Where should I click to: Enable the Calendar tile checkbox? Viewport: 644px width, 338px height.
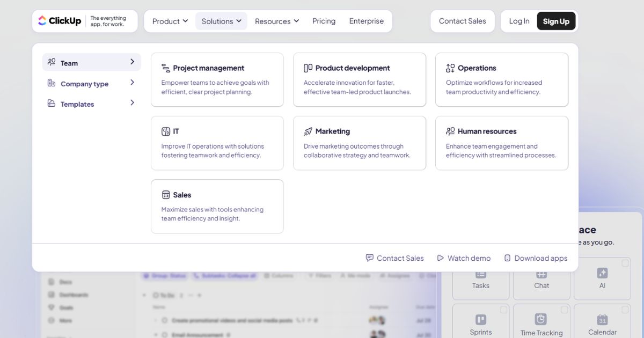click(625, 310)
